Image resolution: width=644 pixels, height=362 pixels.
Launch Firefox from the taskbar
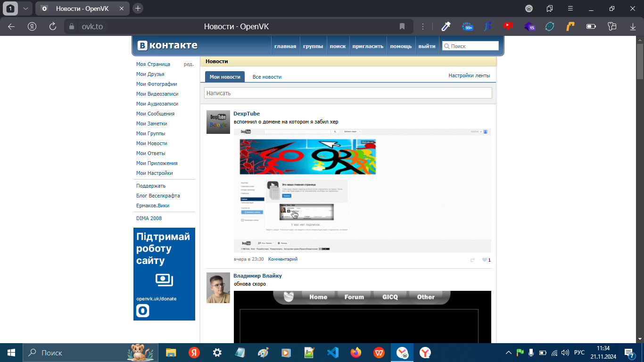(x=356, y=353)
